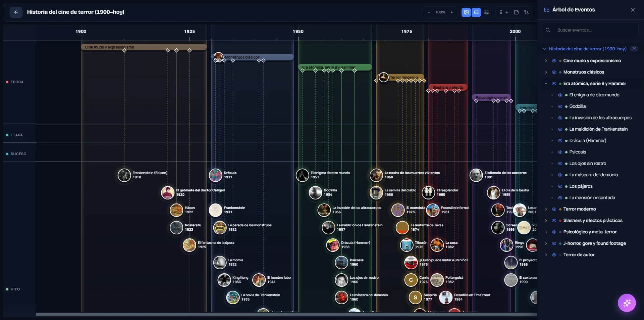Open Tiburón 1975 event thumbnail
The height and width of the screenshot is (320, 644).
[407, 245]
